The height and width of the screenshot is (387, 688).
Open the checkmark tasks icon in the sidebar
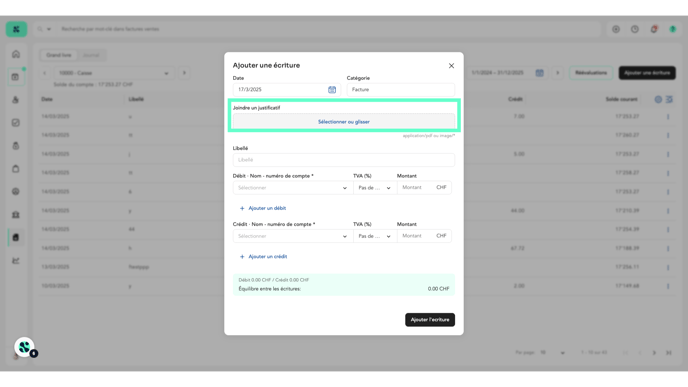(16, 123)
